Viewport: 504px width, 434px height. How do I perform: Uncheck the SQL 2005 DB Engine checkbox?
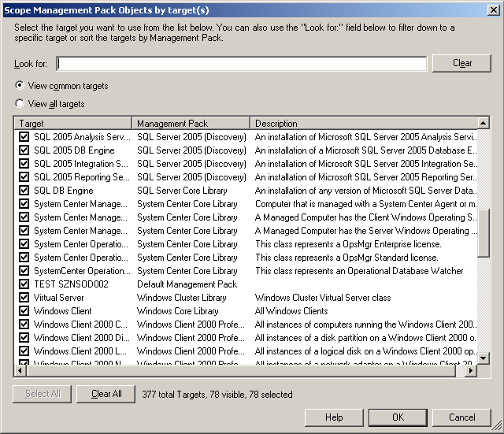click(24, 150)
